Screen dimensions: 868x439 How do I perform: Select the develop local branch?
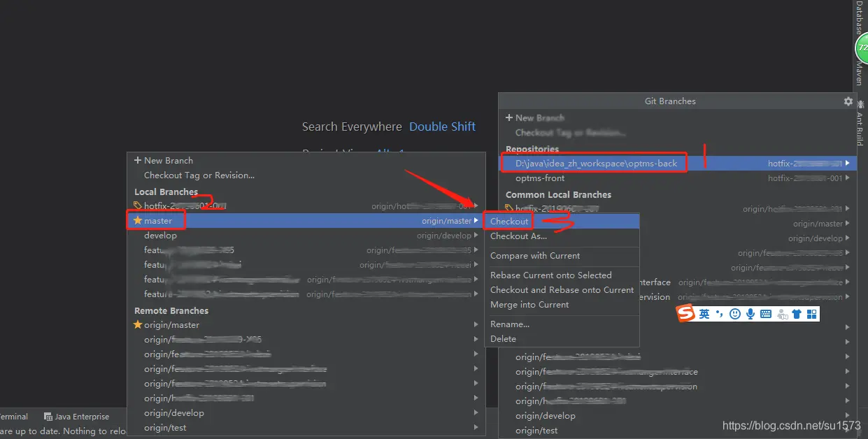pos(160,236)
